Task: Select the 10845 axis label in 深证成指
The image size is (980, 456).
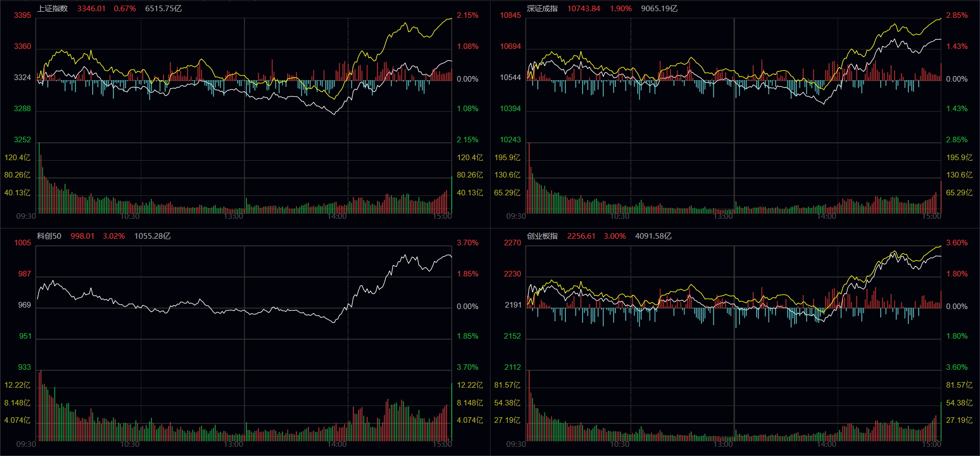Action: pos(510,15)
